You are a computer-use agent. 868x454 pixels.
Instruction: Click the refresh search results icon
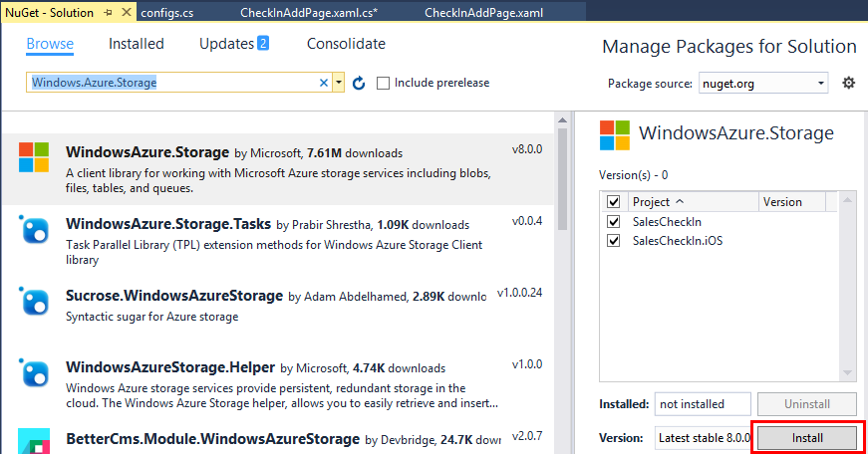click(359, 83)
